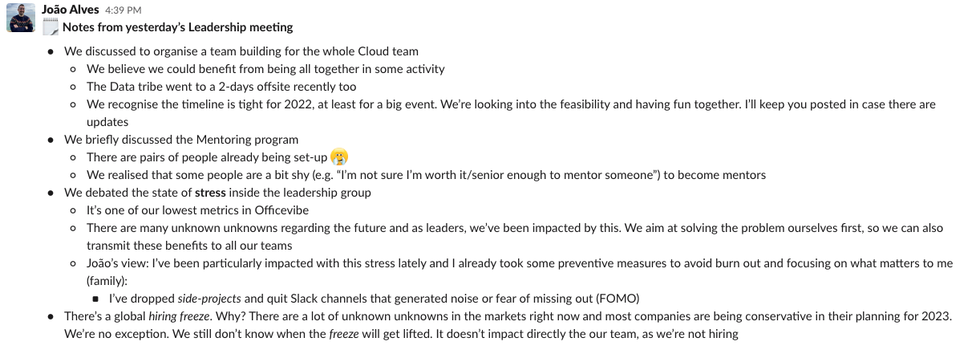Click the square bullet before dropped side-projects

click(x=95, y=299)
